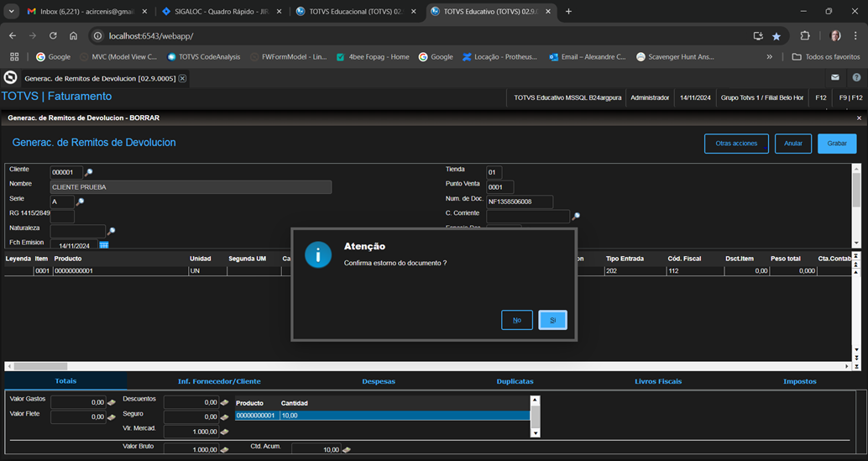Expand the Otras acciones menu

(x=736, y=144)
